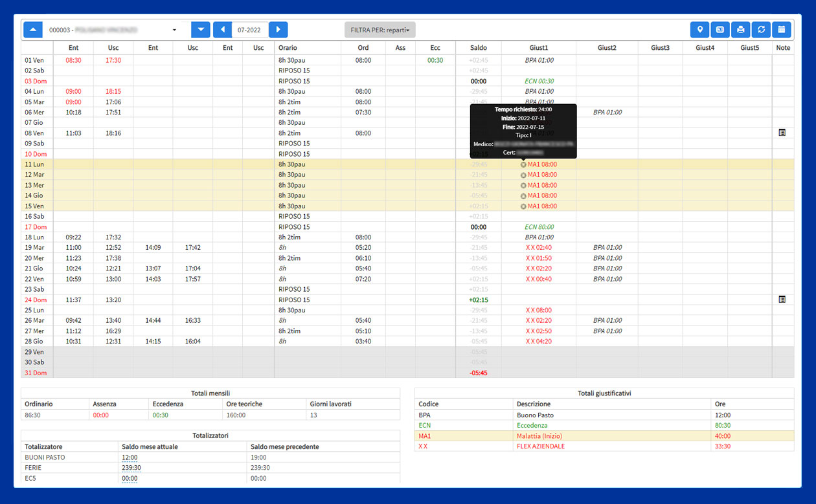Click the Giust1 column header
Image resolution: width=816 pixels, height=504 pixels.
tap(539, 48)
